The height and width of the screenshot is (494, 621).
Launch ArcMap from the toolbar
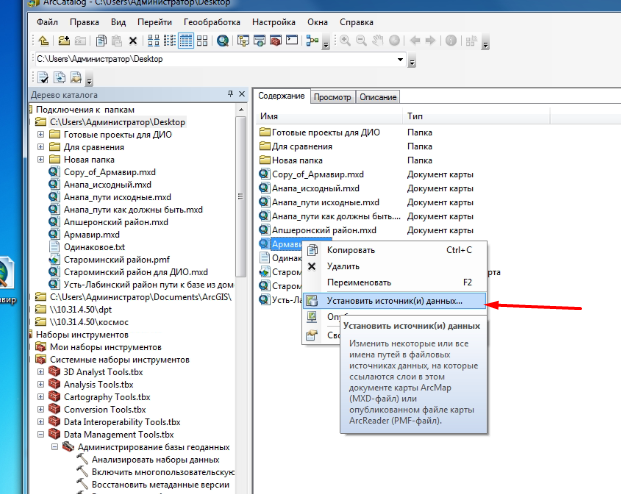[223, 40]
